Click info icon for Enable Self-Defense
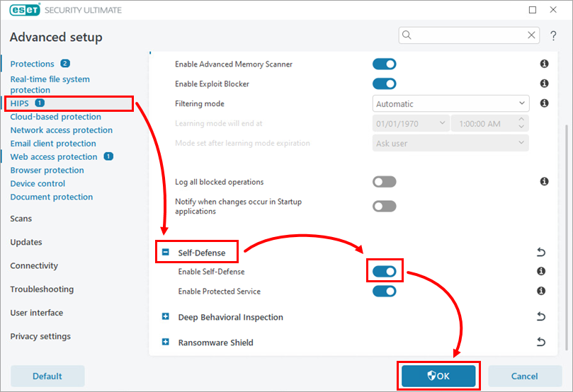The image size is (573, 392). (540, 272)
